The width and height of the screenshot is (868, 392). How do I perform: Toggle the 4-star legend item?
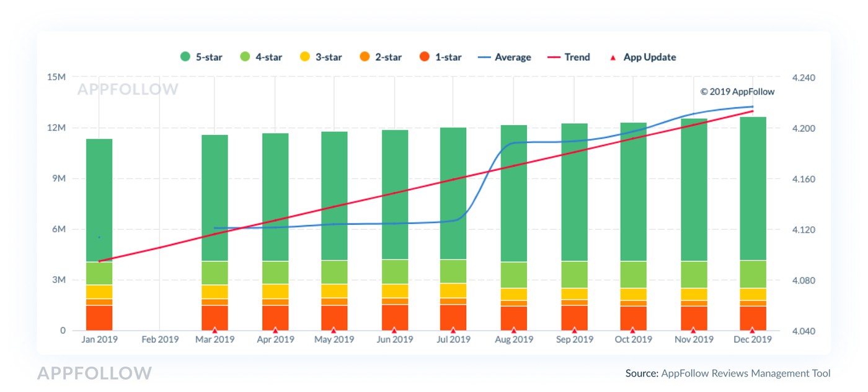(261, 57)
